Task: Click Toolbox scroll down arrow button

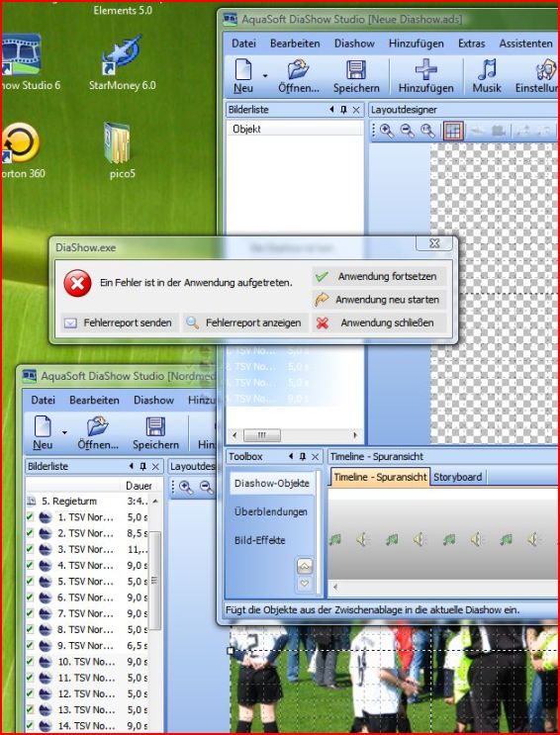Action: (x=305, y=584)
